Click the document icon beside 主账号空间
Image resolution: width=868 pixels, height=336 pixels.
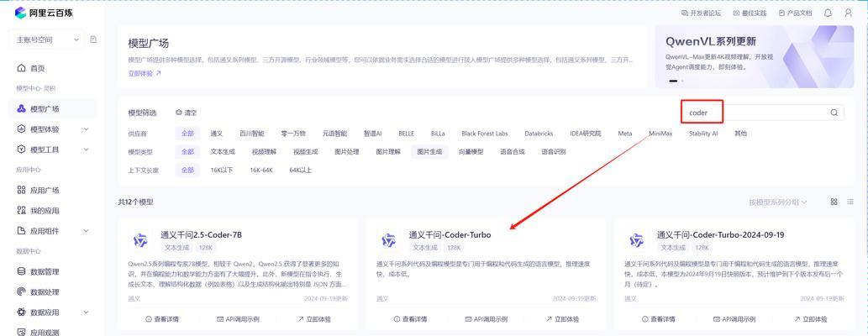tap(93, 39)
